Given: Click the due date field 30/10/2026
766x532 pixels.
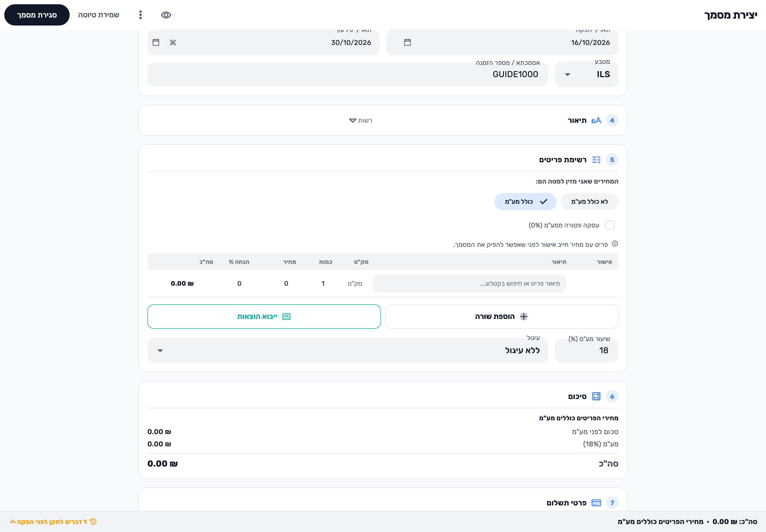Looking at the screenshot, I should 263,42.
